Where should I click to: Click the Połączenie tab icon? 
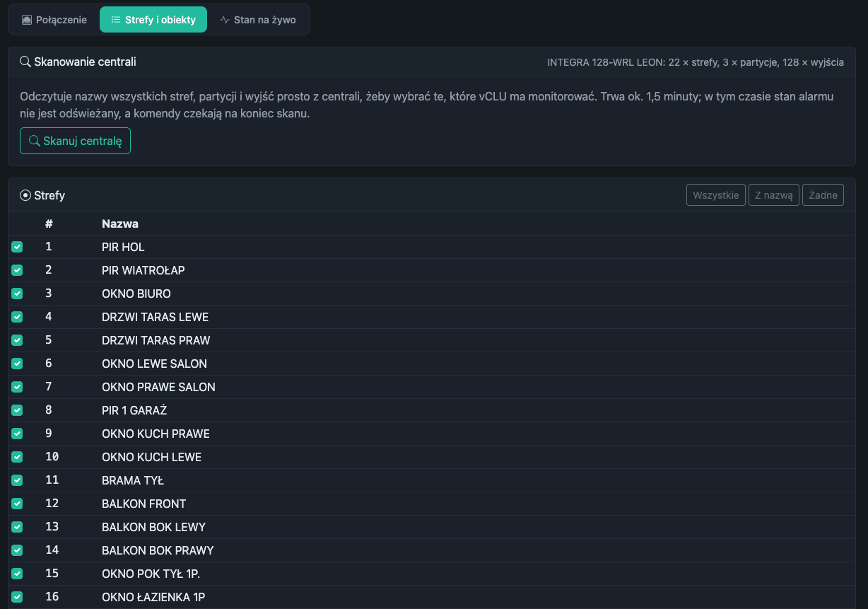(x=27, y=20)
